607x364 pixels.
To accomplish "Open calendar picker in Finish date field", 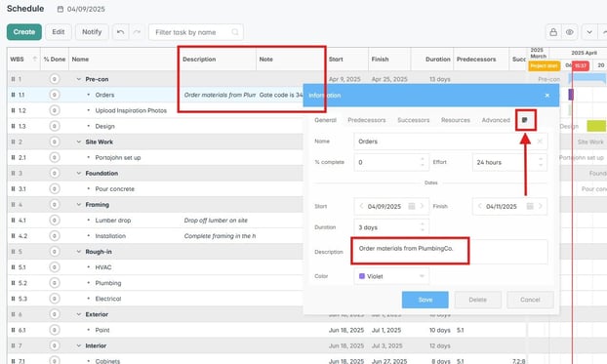I will click(530, 206).
